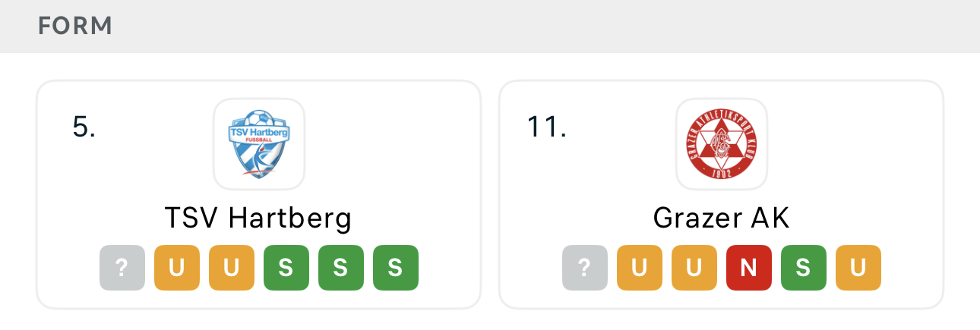Viewport: 980px width, 330px height.
Task: Click Hartberg's middle green S badge
Action: click(x=341, y=268)
